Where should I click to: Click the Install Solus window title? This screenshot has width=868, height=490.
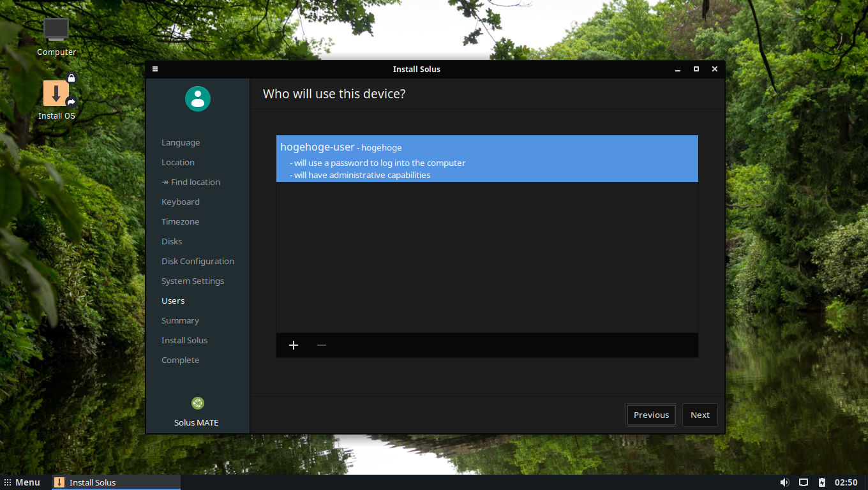417,69
